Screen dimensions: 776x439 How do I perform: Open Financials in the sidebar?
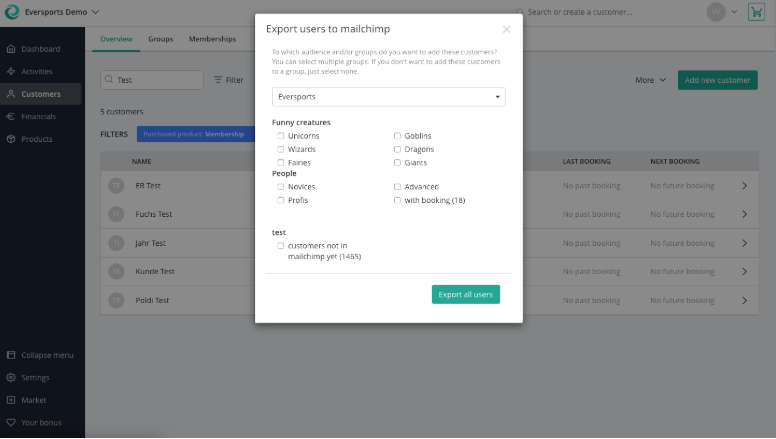41,116
